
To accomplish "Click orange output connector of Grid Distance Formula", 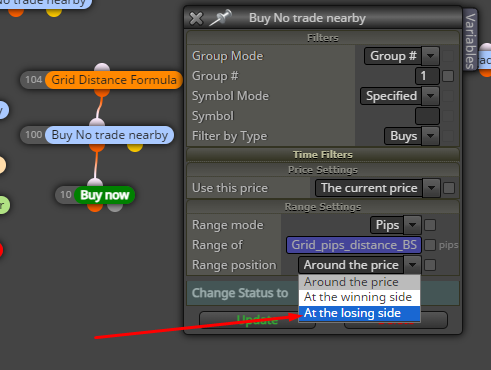I will (102, 92).
